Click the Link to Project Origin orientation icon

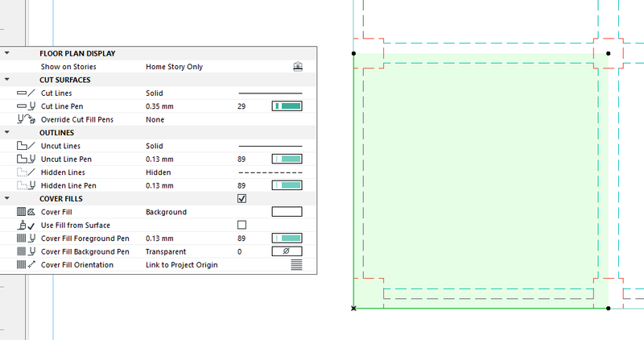click(296, 265)
